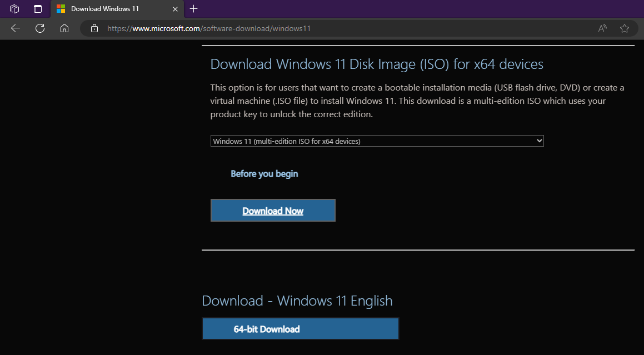
Task: Click the Download - Windows 11 English heading
Action: coord(297,301)
